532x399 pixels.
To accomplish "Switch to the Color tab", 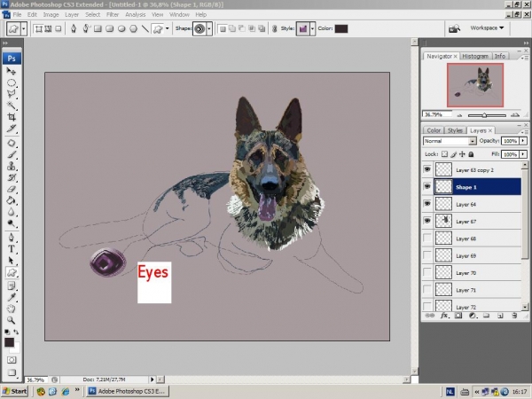I will click(434, 130).
